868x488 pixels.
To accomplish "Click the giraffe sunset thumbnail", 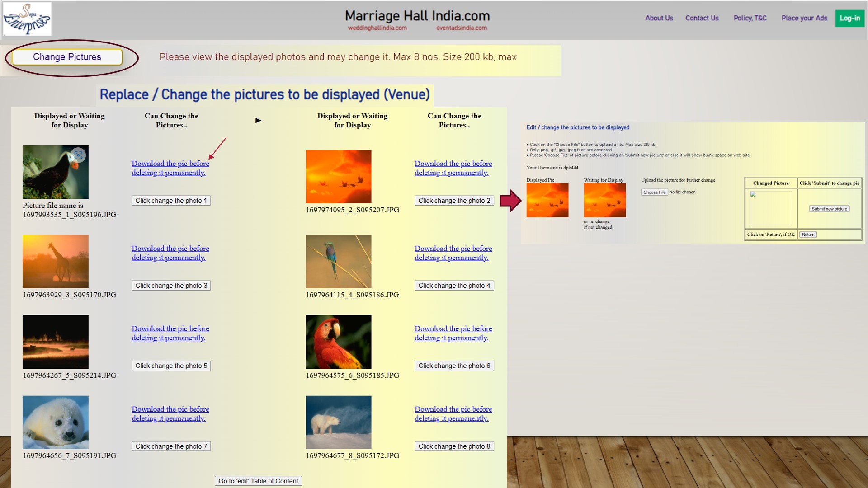I will 56,262.
